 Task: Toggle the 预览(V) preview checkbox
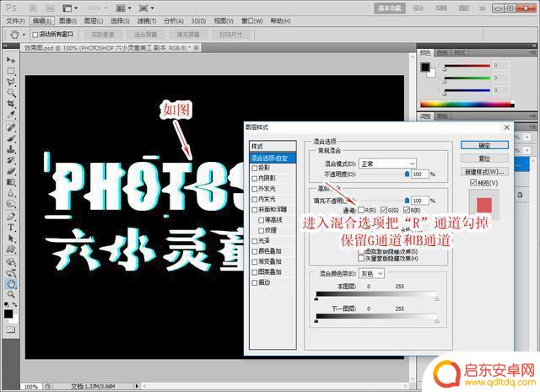coord(473,183)
